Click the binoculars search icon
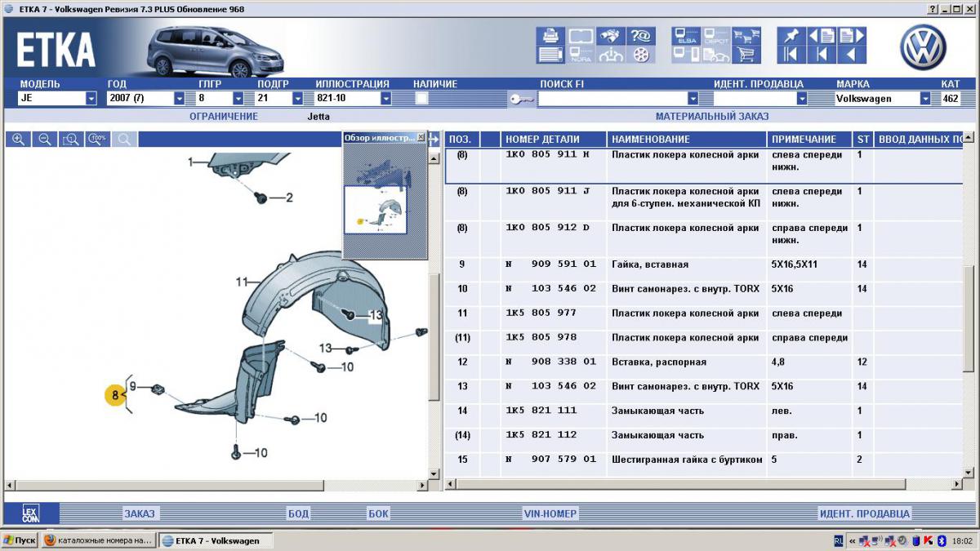 (610, 36)
